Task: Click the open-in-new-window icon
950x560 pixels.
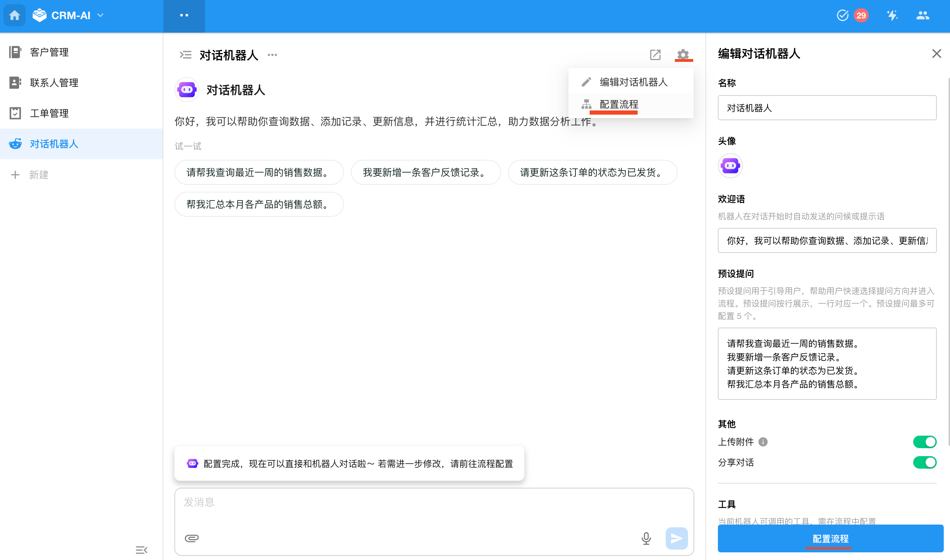Action: (655, 55)
